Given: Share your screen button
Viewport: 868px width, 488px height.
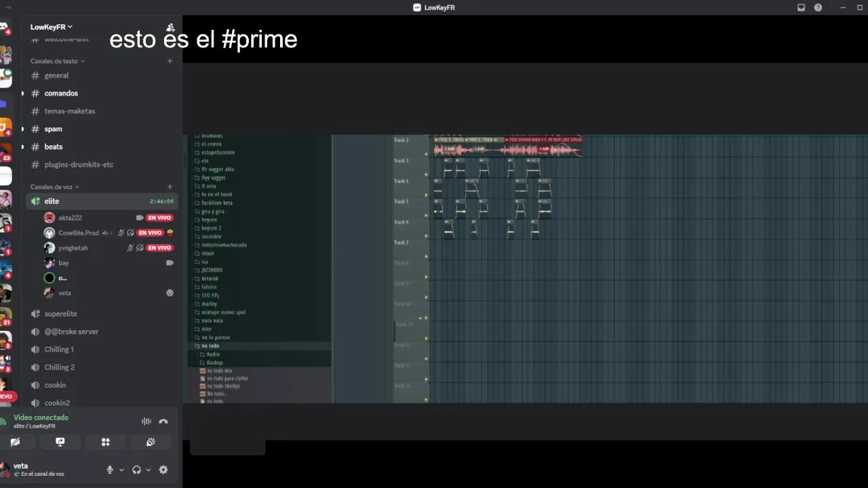Looking at the screenshot, I should [60, 442].
